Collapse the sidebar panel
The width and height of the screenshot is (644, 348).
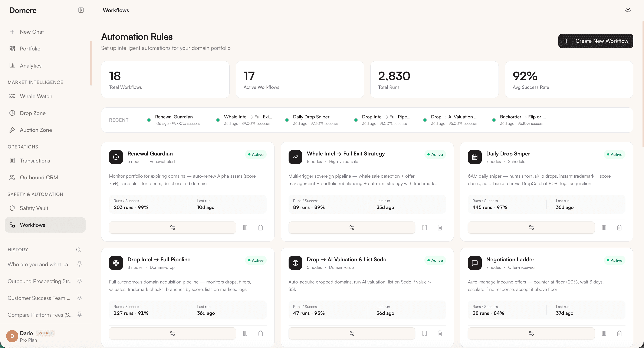click(x=81, y=10)
